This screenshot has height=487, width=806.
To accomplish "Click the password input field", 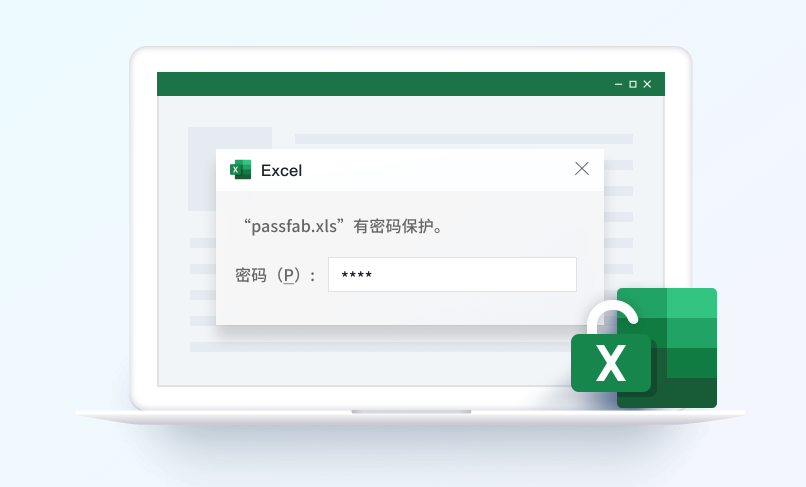I will [452, 275].
